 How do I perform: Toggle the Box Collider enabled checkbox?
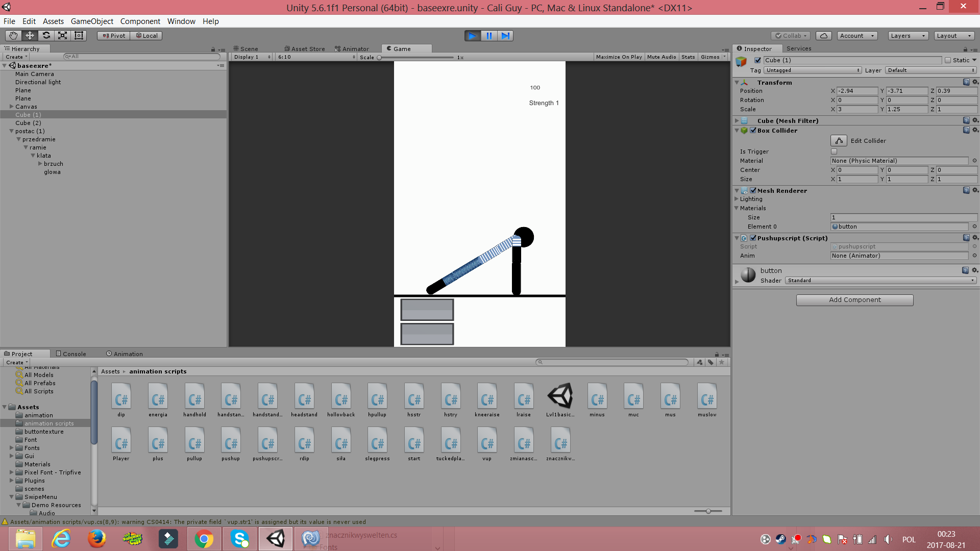coord(753,130)
